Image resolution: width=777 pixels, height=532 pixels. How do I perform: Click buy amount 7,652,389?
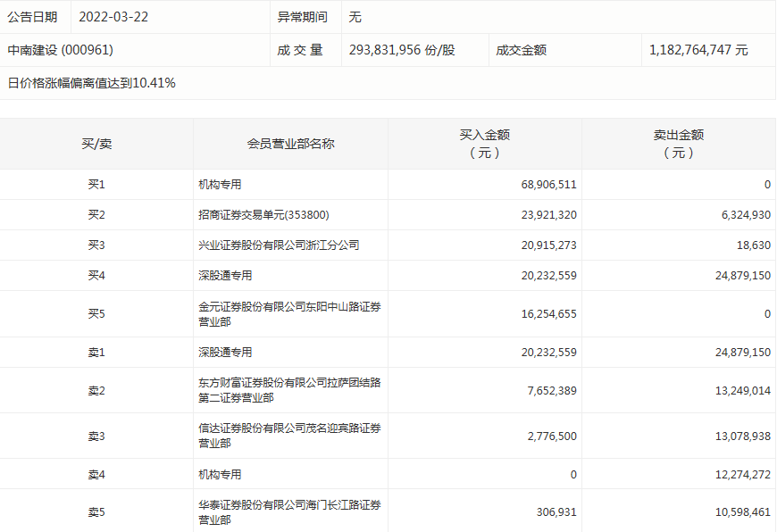(x=552, y=391)
